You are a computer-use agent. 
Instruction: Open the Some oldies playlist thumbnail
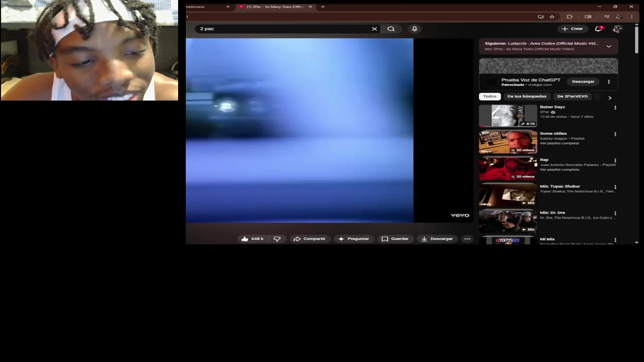[508, 142]
